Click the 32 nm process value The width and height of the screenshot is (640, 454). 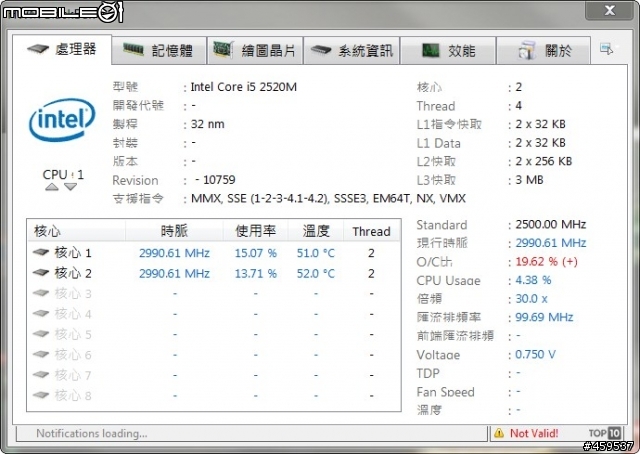pos(207,124)
